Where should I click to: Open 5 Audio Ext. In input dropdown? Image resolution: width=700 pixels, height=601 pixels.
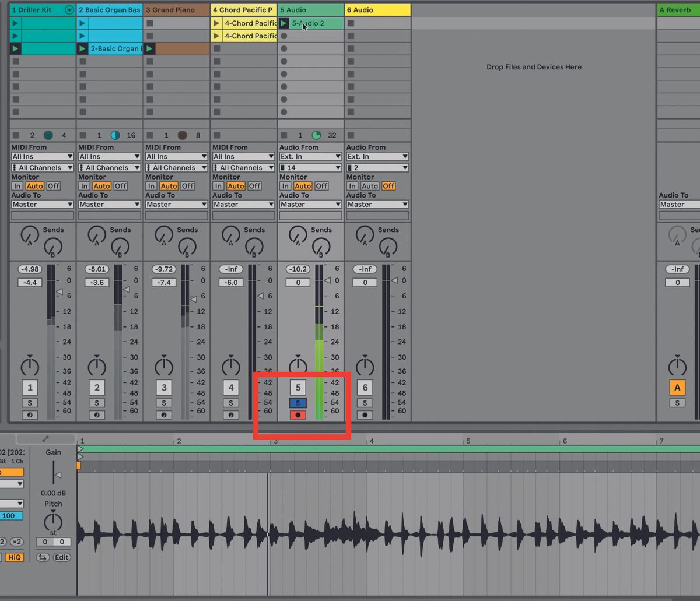(x=311, y=156)
